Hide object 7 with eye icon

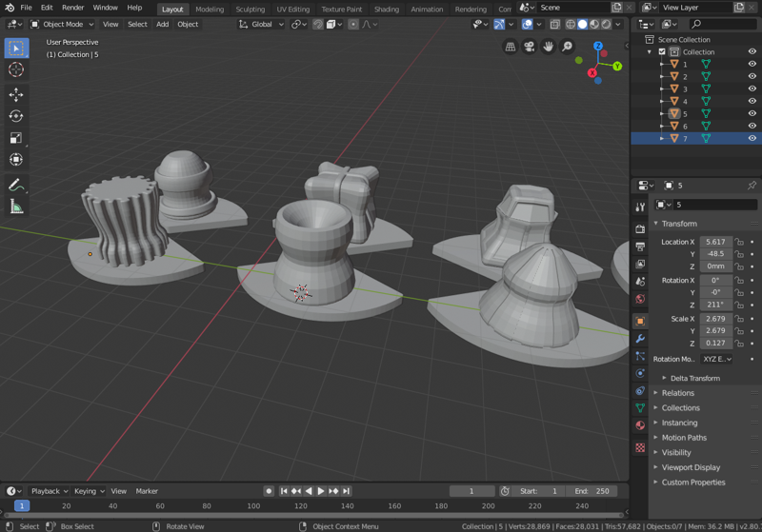[752, 138]
